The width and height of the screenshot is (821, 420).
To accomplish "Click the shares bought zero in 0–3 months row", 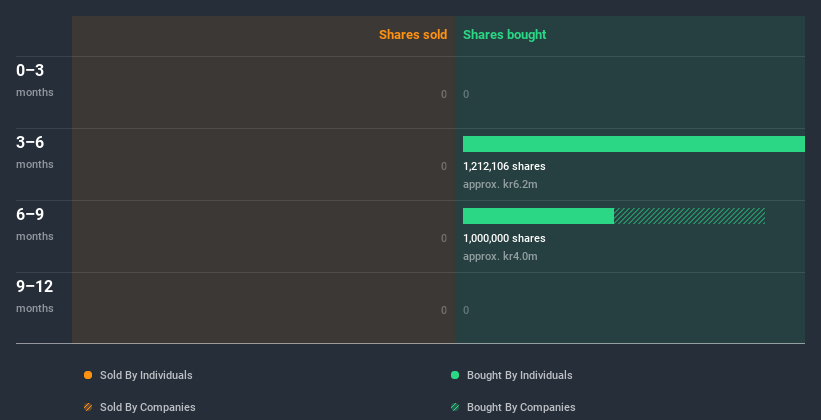I will click(466, 94).
